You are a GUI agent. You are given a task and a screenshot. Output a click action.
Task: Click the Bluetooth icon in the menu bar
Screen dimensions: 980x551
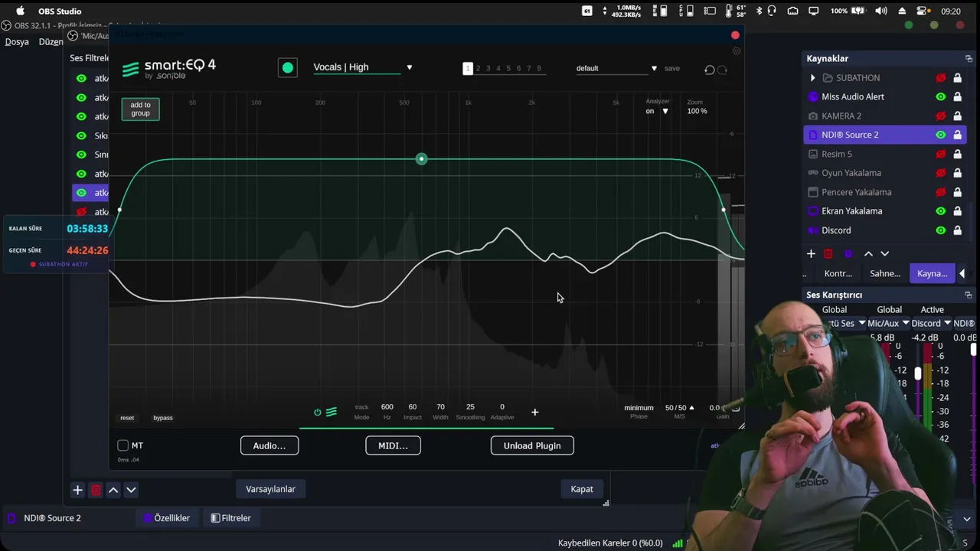click(759, 11)
